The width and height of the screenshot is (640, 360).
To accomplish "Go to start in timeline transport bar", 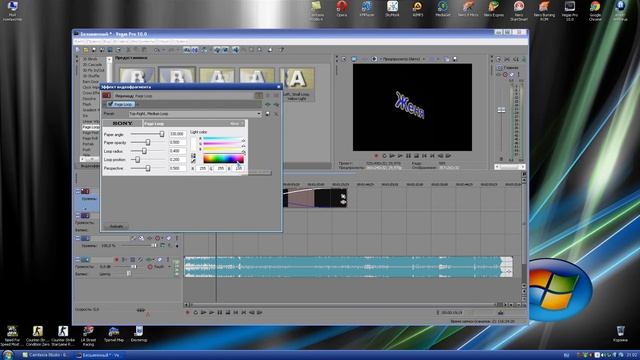I will click(236, 312).
